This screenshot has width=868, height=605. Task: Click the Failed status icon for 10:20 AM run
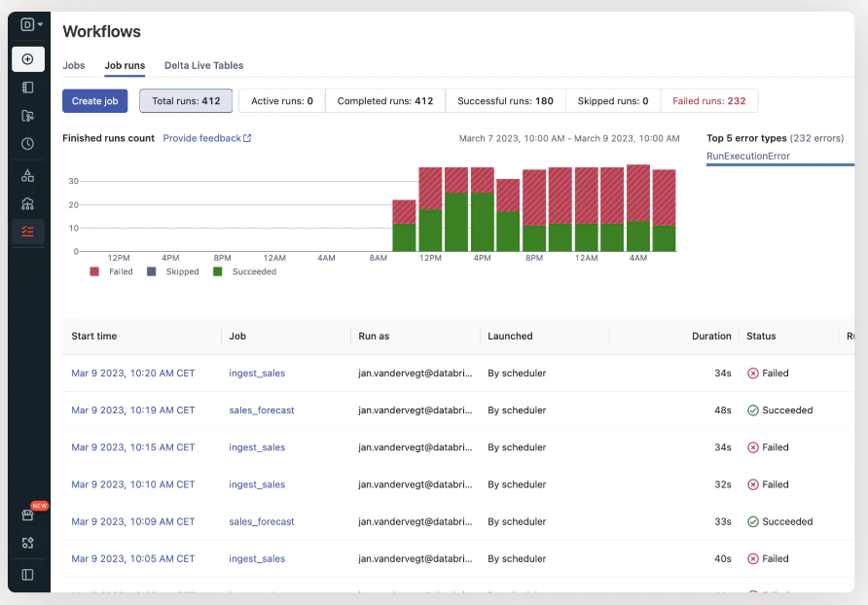[x=753, y=374]
